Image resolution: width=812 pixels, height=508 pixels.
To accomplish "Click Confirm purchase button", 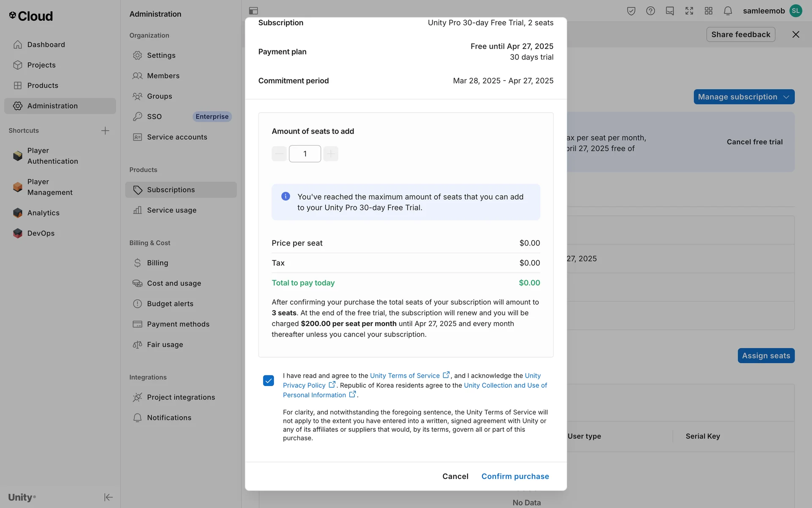I will pos(515,476).
